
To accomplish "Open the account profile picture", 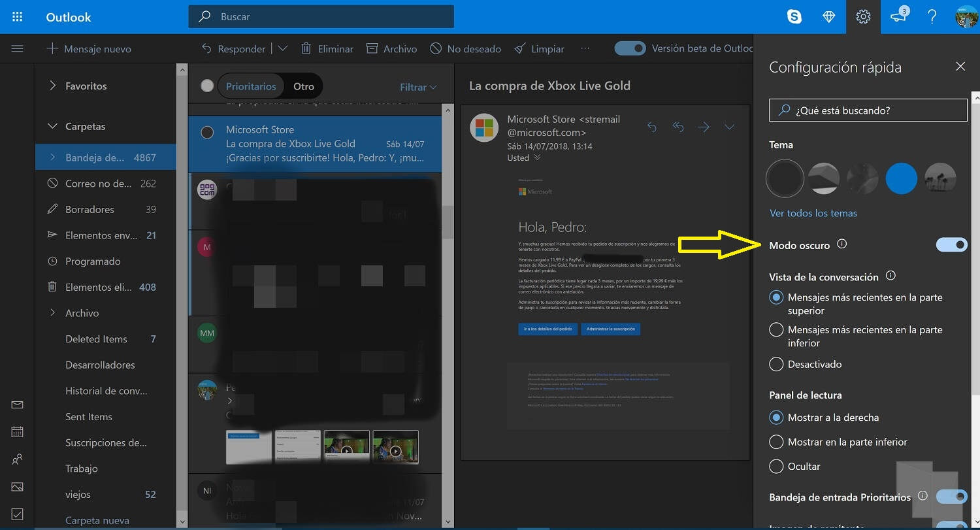I will click(x=966, y=17).
